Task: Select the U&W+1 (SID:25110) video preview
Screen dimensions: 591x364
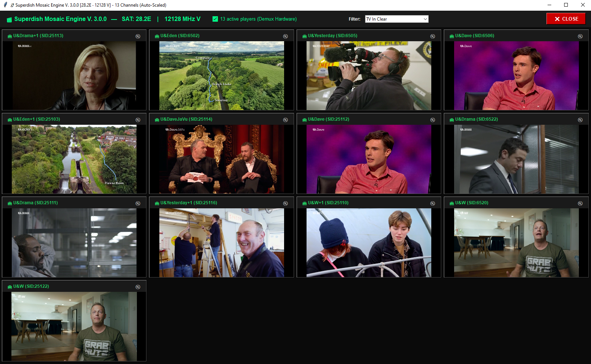Action: point(369,243)
